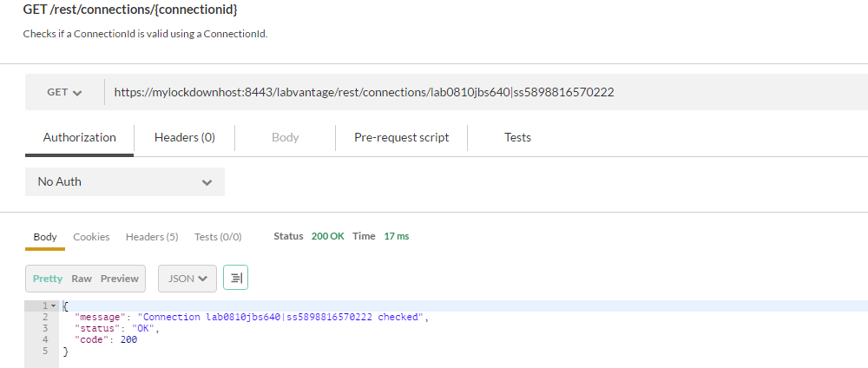Open the JSON format dropdown
This screenshot has height=368, width=868.
pyautogui.click(x=187, y=278)
